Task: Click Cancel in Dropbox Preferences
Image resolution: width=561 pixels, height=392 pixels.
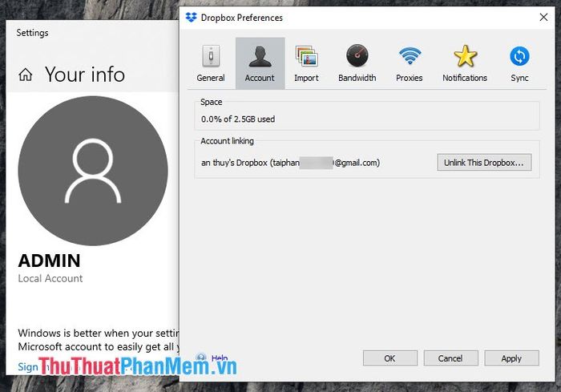Action: point(450,358)
